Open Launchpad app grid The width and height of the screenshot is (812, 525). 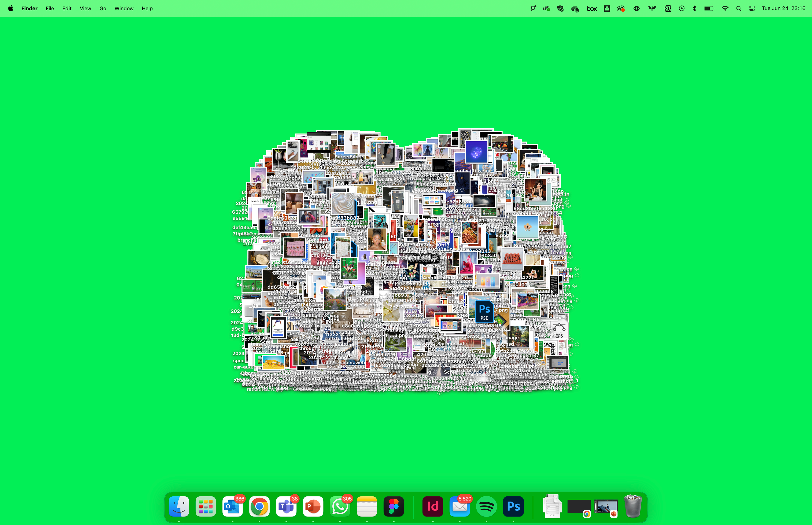206,506
